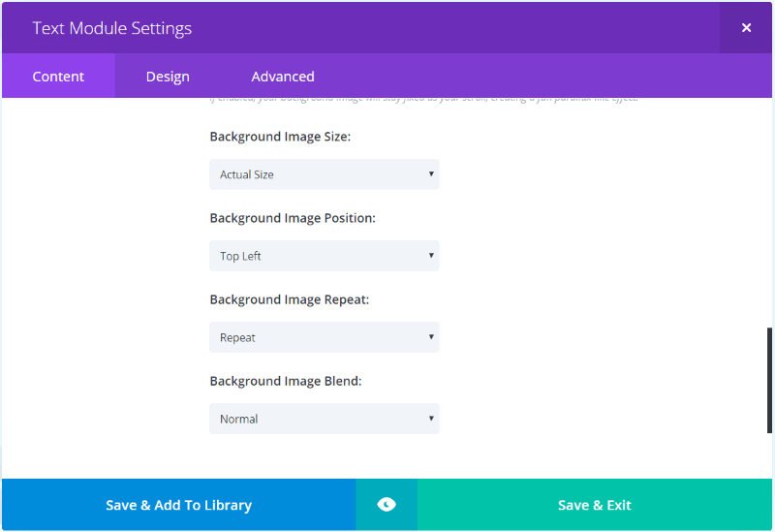Click the Background Image Position label
Viewport: 775px width, 532px height.
[x=293, y=218]
